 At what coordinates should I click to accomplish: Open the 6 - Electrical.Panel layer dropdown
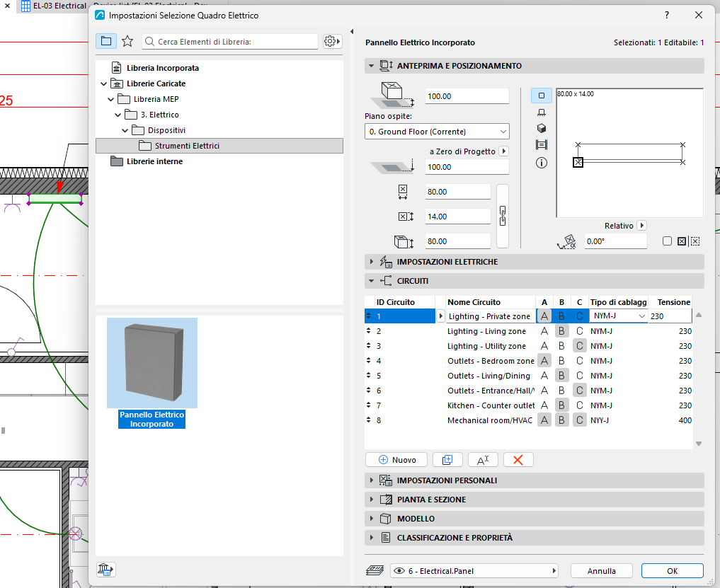(x=474, y=571)
